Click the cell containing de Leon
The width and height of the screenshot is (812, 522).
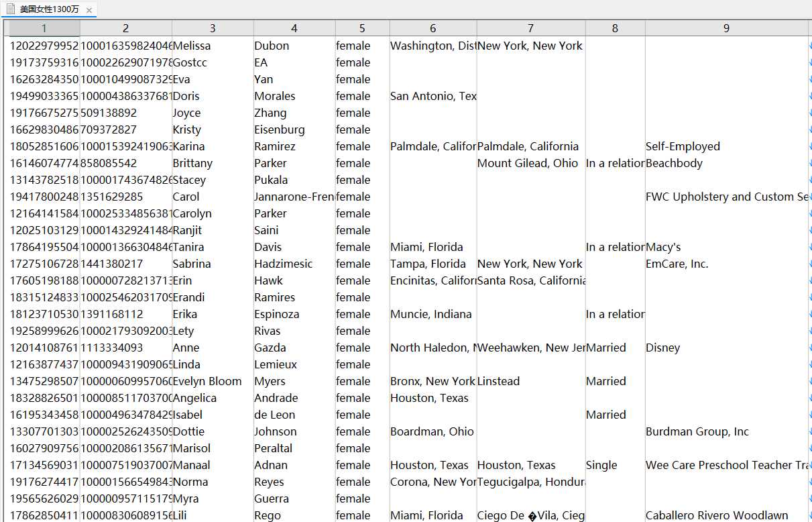294,415
